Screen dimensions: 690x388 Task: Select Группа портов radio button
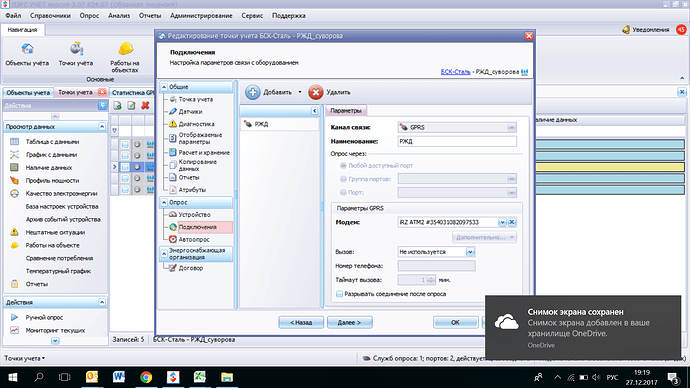click(343, 179)
